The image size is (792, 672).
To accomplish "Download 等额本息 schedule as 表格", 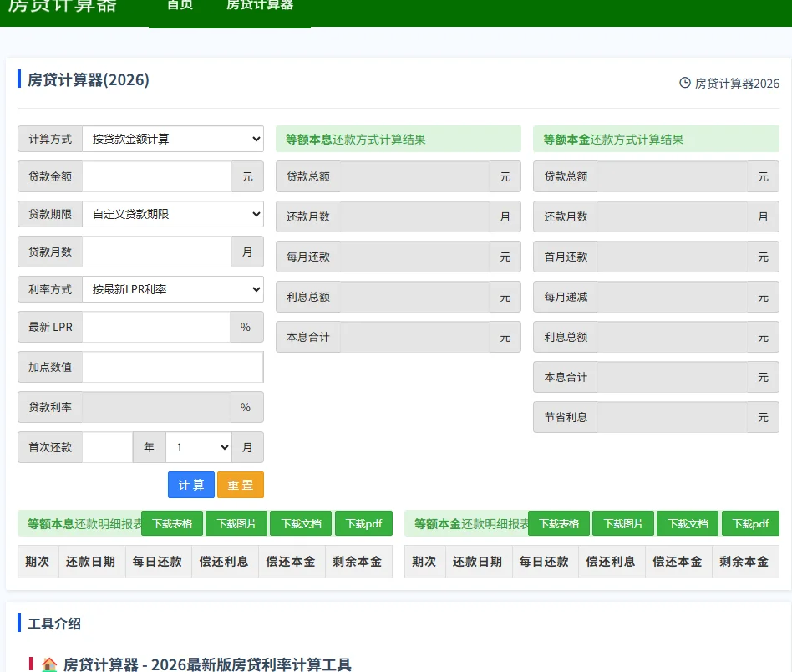I will (172, 522).
